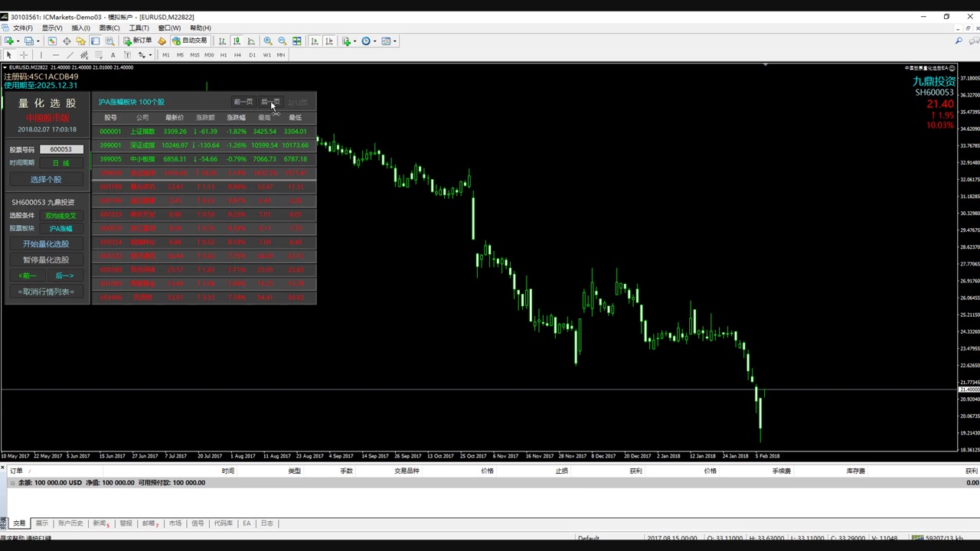Toggle the chart auto scroll icon
Viewport: 980px width, 551px height.
(x=315, y=41)
